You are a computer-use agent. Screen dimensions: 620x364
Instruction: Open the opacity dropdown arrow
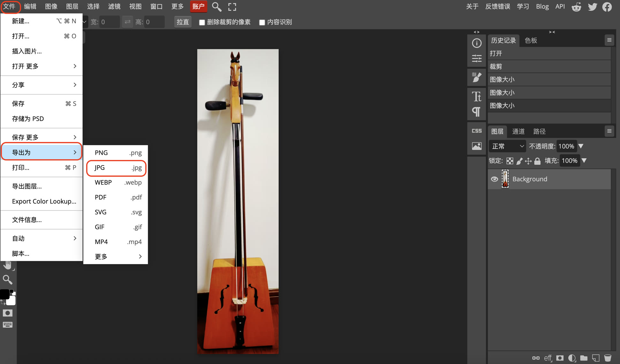point(581,146)
